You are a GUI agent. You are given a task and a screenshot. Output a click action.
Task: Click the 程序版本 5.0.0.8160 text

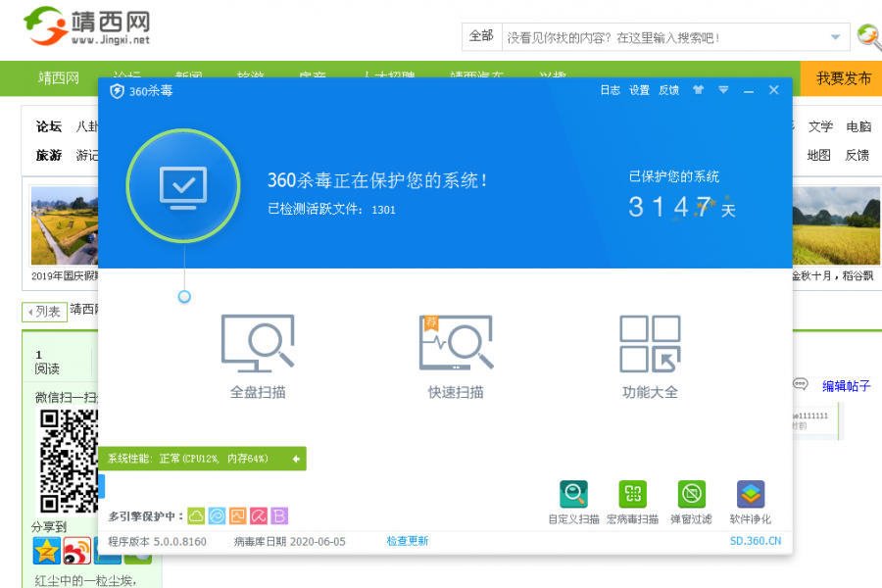[157, 541]
